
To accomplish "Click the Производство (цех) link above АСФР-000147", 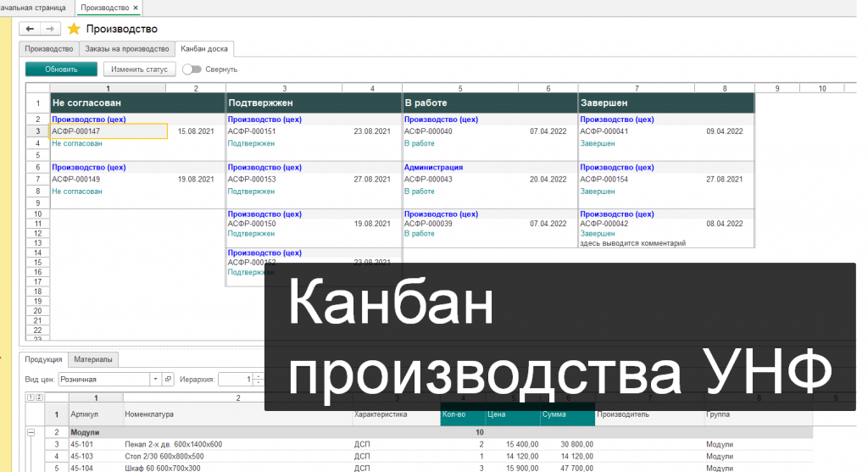I will click(x=88, y=119).
